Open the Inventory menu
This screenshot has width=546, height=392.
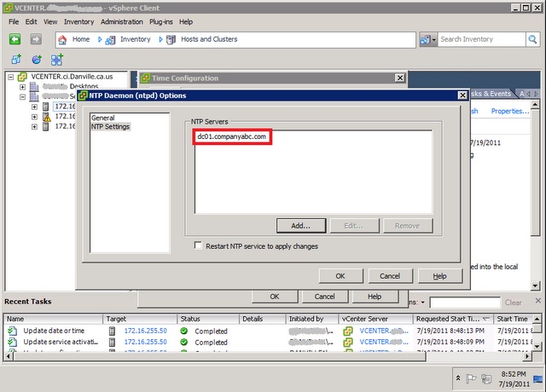pos(78,21)
